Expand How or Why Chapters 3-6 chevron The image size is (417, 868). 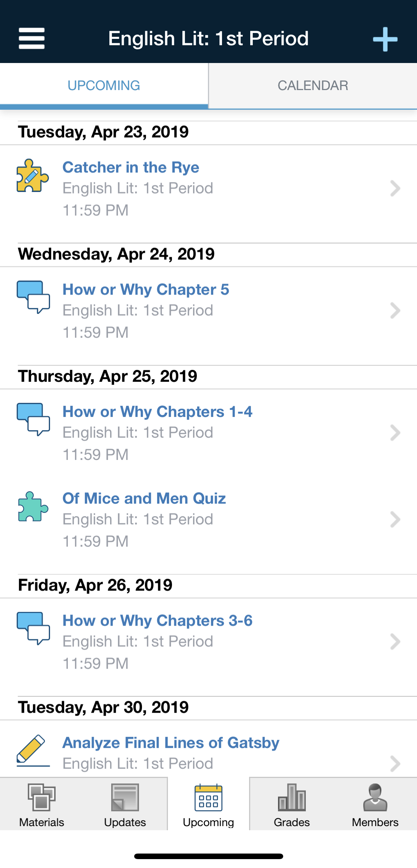coord(395,642)
